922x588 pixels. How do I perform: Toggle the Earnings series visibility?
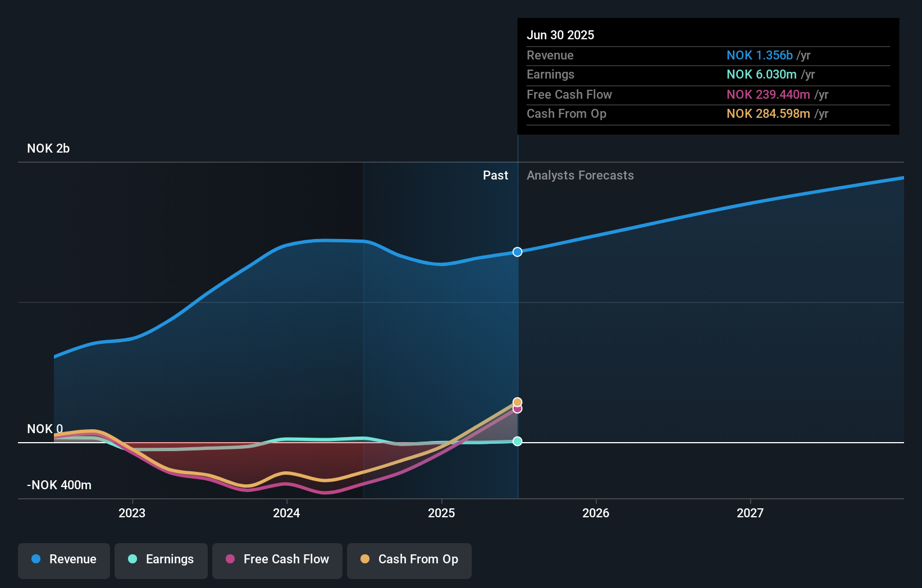(x=161, y=559)
